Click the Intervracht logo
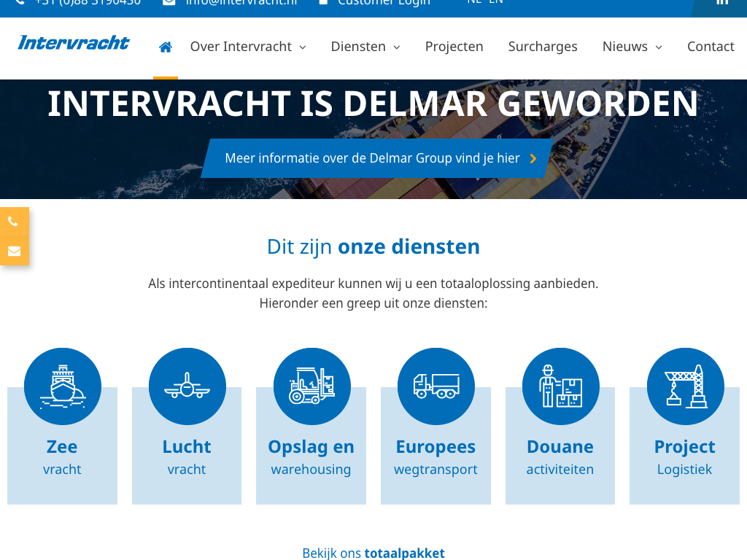 click(74, 43)
